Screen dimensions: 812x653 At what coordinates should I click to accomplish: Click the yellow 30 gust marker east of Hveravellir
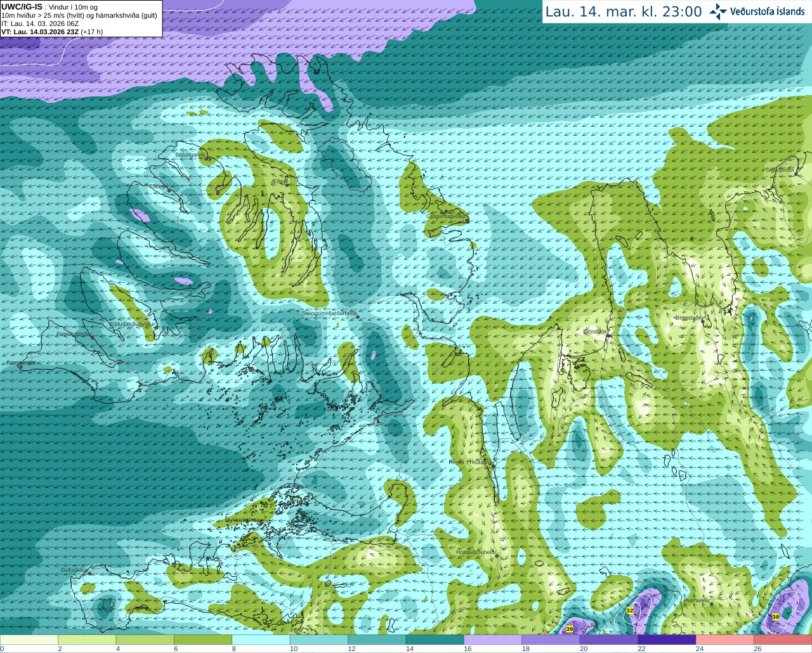775,616
